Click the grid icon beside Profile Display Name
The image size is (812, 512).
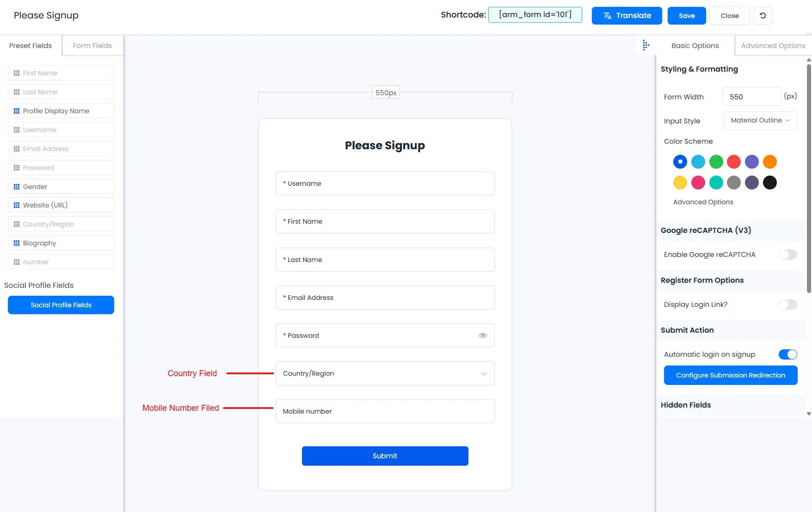coord(17,111)
